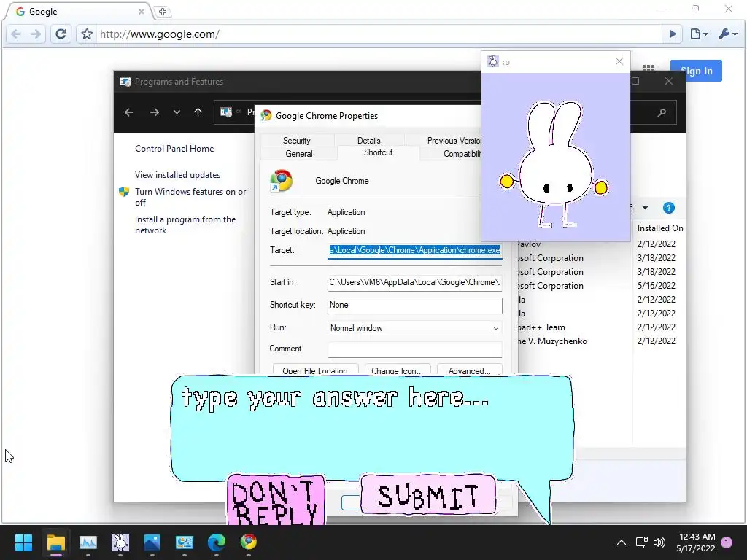Open Google Chrome from taskbar
The image size is (747, 560).
tap(248, 542)
